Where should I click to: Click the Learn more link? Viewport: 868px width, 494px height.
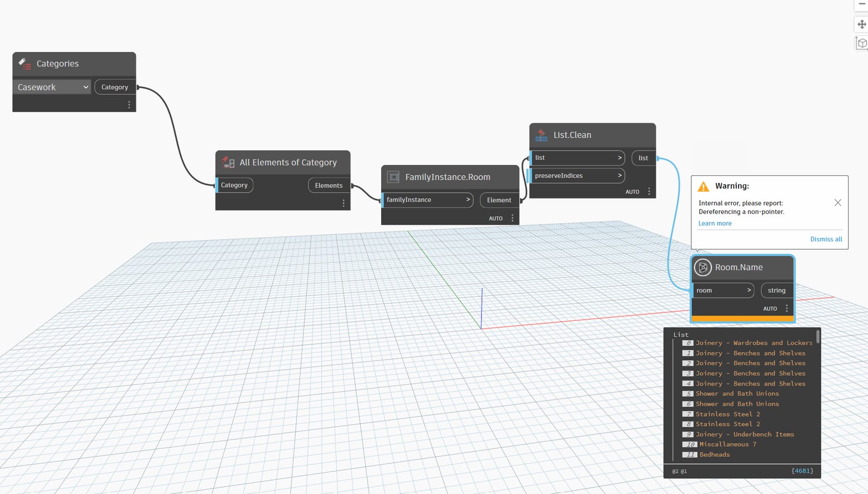coord(714,223)
